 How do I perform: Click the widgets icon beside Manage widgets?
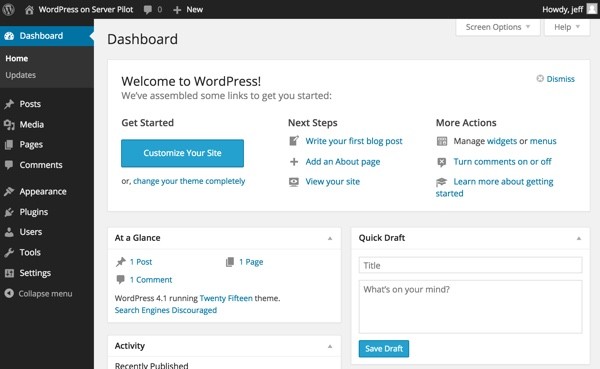[442, 141]
